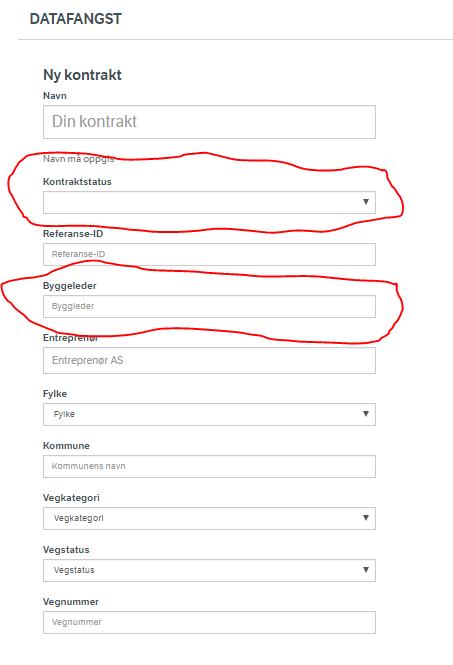Screen dimensions: 453x665
Task: Open the Kontraktstatus dropdown
Action: point(209,202)
